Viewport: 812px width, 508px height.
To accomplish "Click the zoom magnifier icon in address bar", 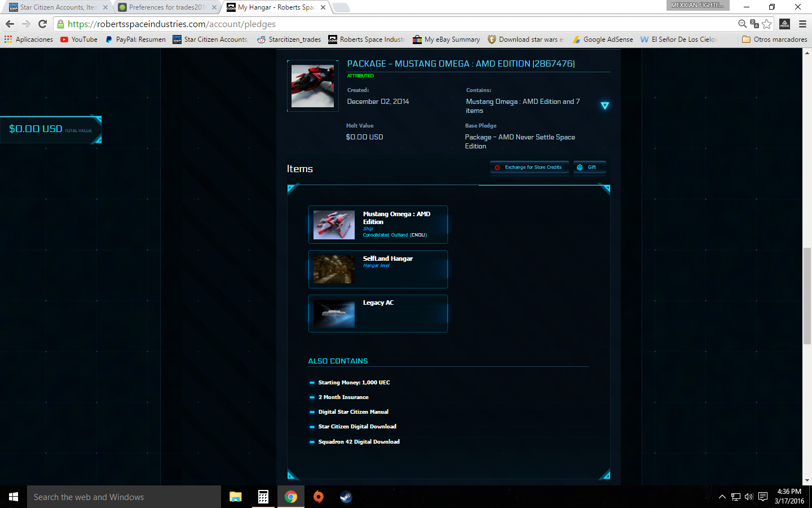I will (x=742, y=24).
